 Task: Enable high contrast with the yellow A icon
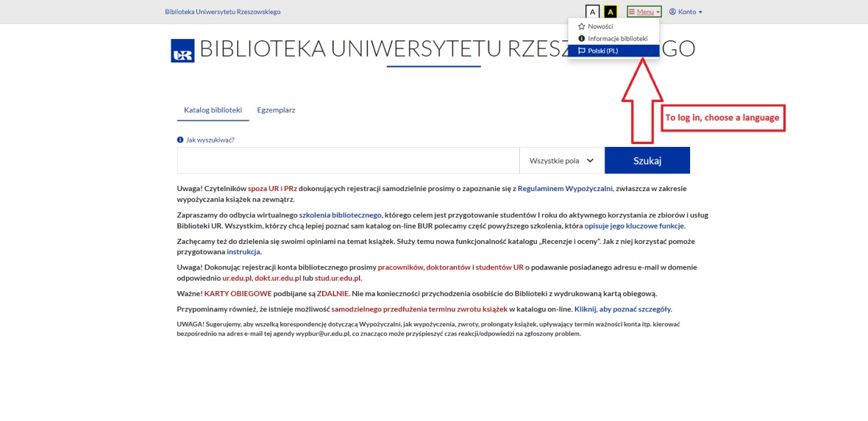611,12
